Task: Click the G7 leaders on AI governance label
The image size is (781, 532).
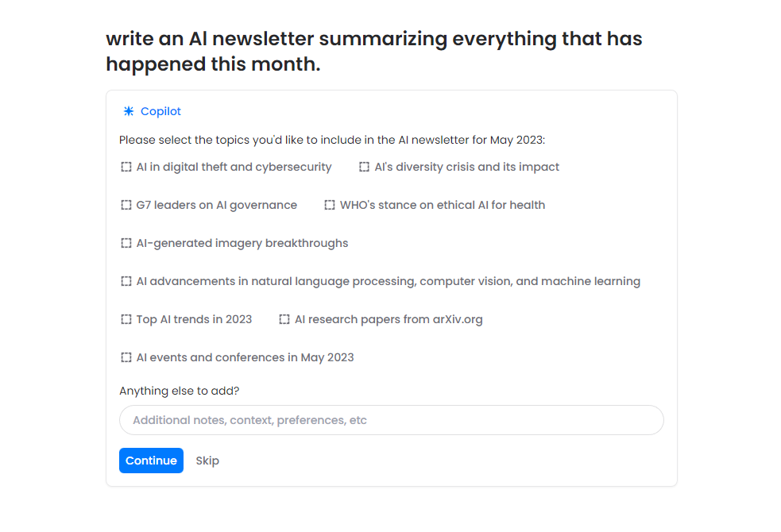Action: pyautogui.click(x=216, y=206)
